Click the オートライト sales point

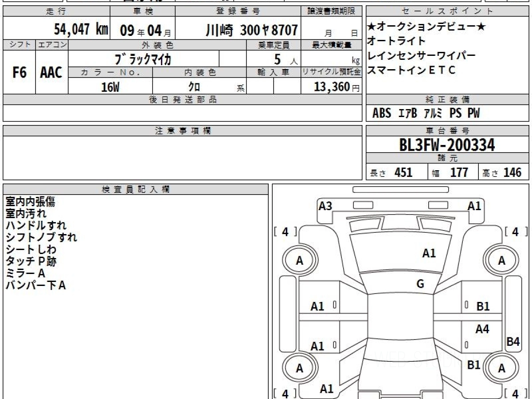point(397,41)
